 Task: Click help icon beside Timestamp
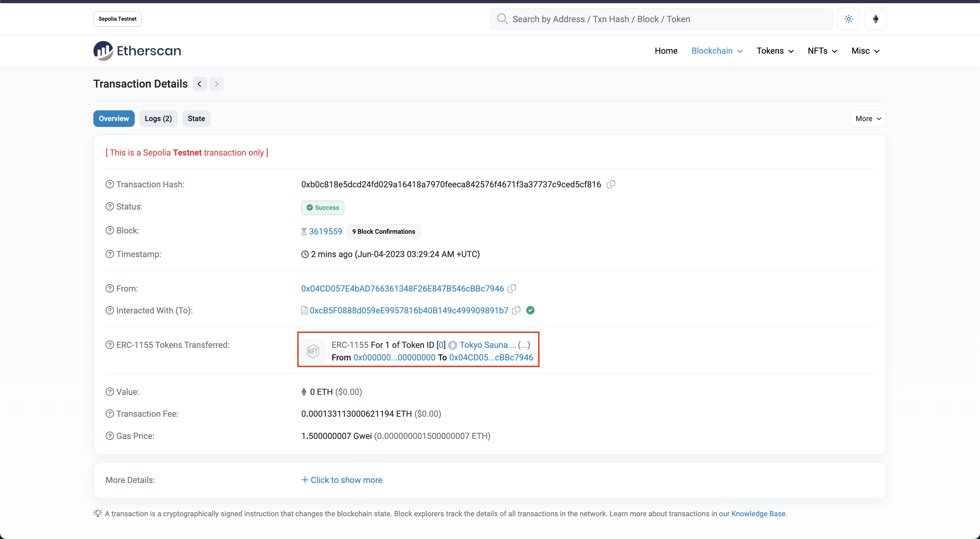pyautogui.click(x=110, y=254)
